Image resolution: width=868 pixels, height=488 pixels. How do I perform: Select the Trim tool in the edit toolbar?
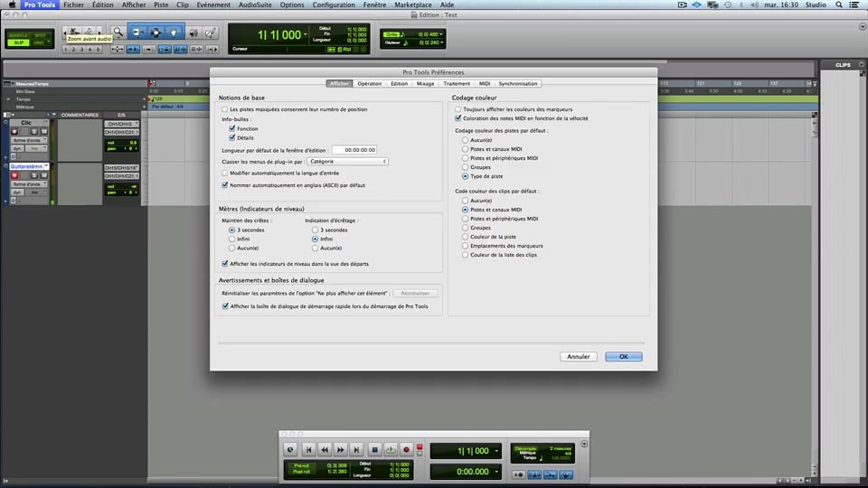[137, 33]
